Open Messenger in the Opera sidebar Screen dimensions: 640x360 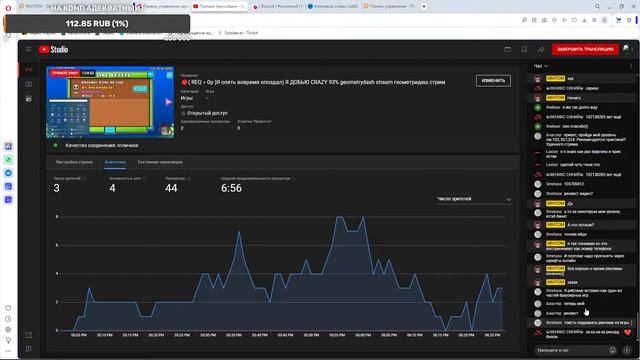(x=9, y=173)
